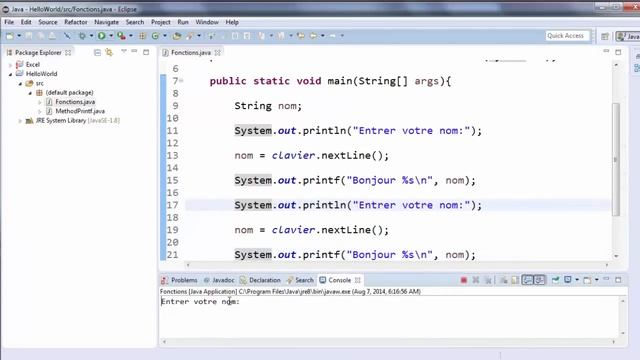
Task: Click the Quick Access search field
Action: [567, 36]
